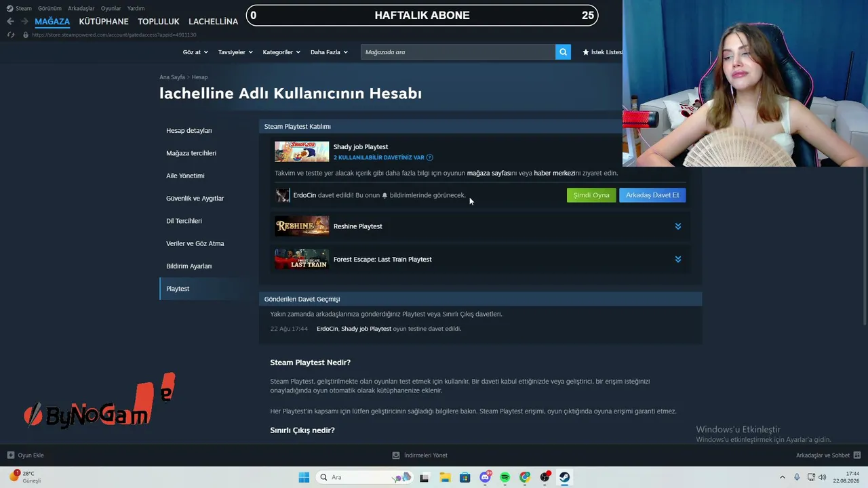Click the Hesap breadcrumb link
The height and width of the screenshot is (488, 868).
(x=199, y=77)
